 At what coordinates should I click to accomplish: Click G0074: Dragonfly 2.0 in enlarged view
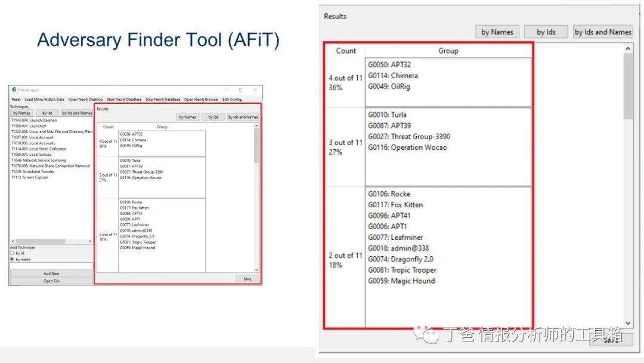click(x=401, y=259)
